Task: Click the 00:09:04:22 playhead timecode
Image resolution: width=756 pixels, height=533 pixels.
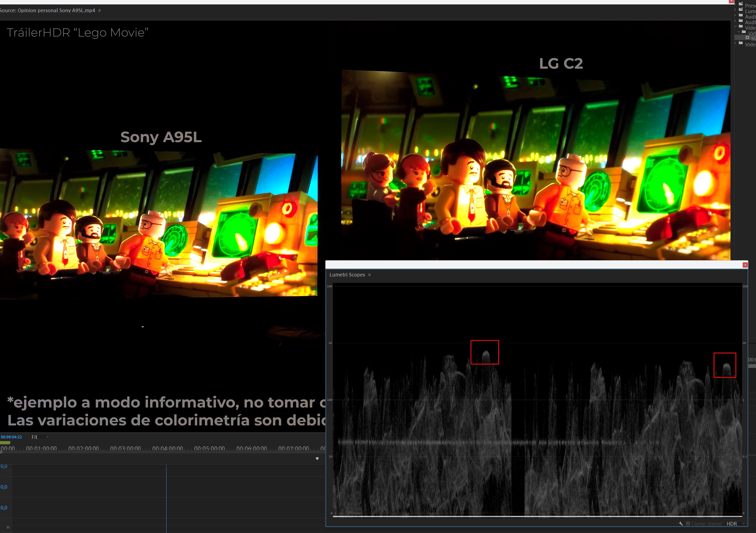Action: click(11, 437)
